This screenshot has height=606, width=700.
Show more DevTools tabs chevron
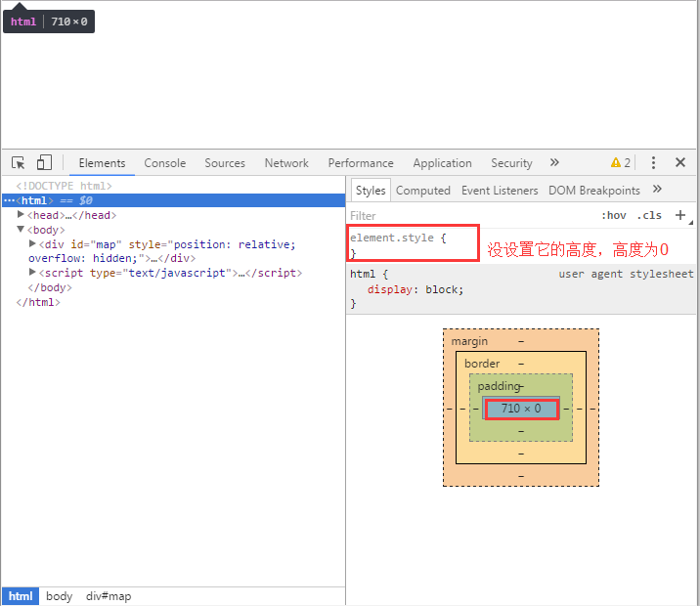pos(554,162)
